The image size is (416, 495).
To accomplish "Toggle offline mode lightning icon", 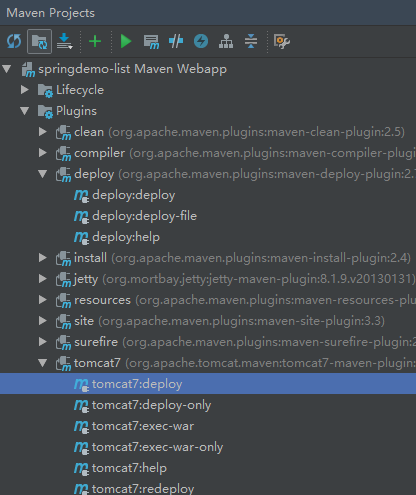I will click(x=201, y=41).
